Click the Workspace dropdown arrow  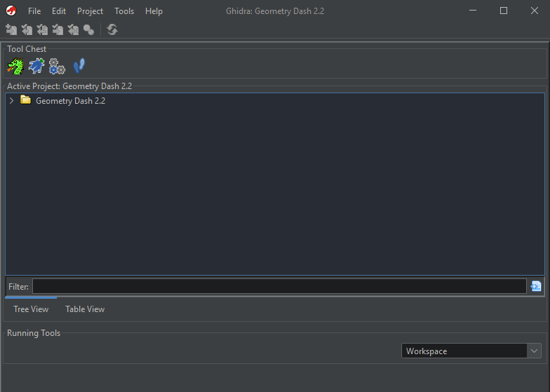tap(534, 351)
